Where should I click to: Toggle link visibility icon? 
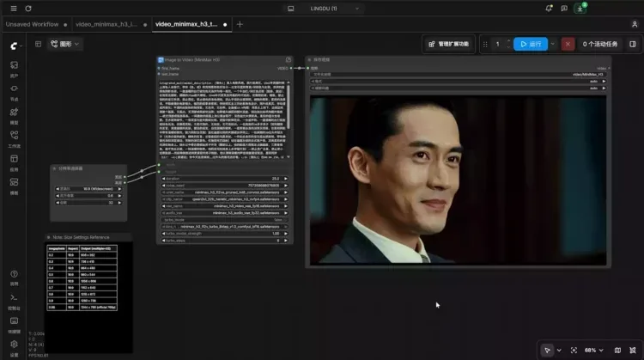click(633, 351)
